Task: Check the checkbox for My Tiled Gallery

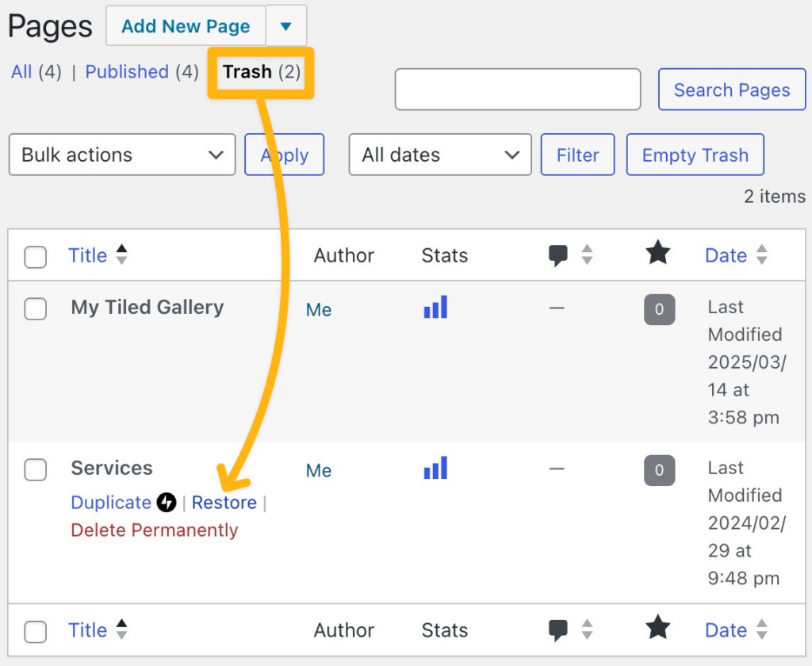Action: [35, 309]
